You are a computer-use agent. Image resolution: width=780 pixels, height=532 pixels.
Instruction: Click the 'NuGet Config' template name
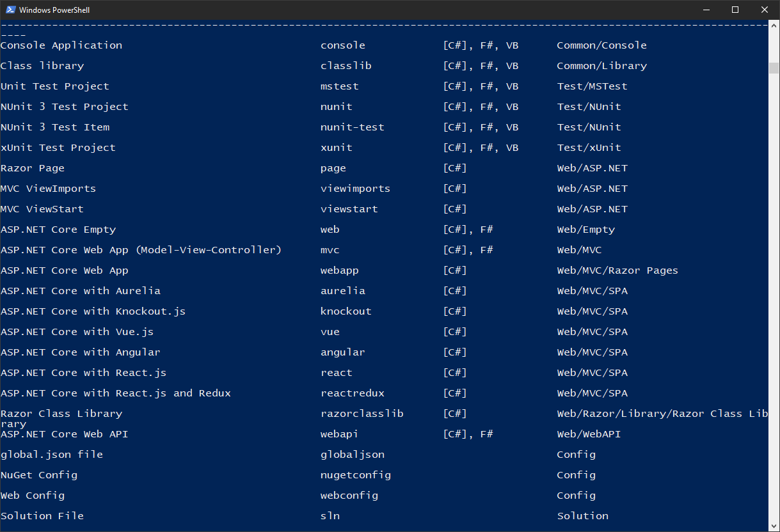39,475
